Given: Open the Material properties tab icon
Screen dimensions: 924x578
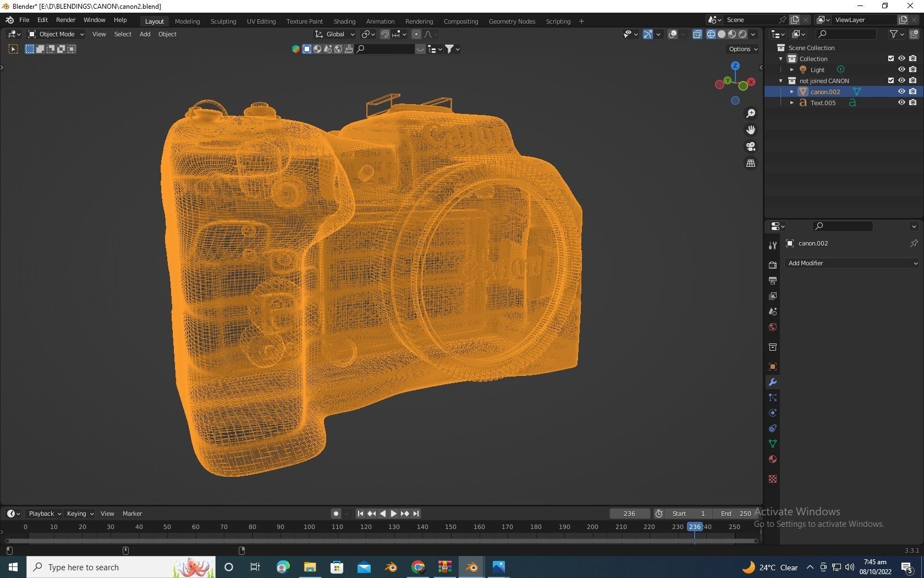Looking at the screenshot, I should pos(773,459).
